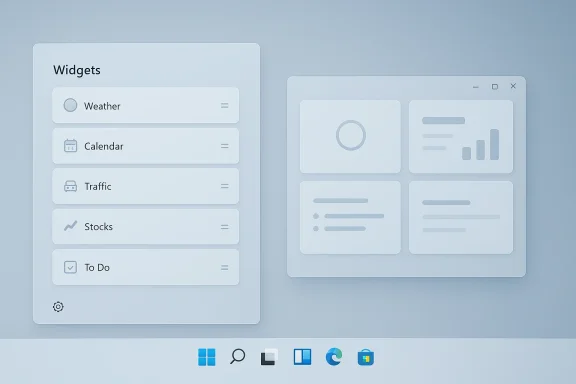Viewport: 576px width, 384px height.
Task: Open the bulleted list card in window
Action: (350, 218)
